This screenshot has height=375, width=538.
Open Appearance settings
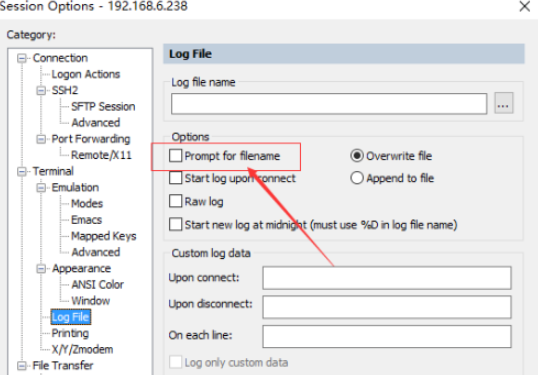click(x=81, y=268)
